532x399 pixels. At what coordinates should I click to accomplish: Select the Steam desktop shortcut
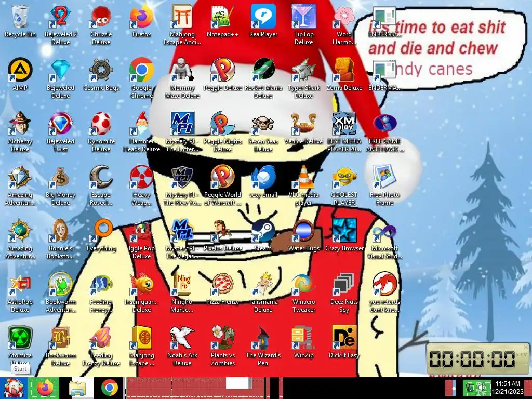[x=263, y=235]
